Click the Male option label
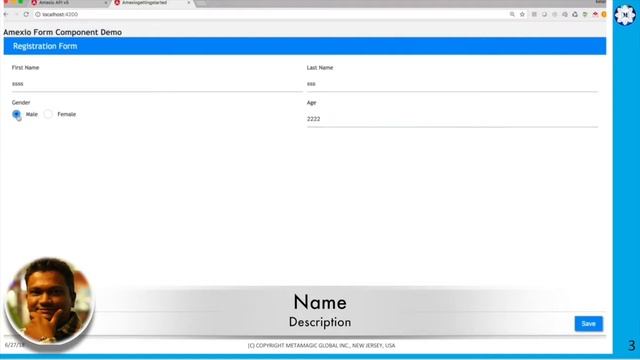Viewport: 640px width, 360px height. (x=31, y=114)
